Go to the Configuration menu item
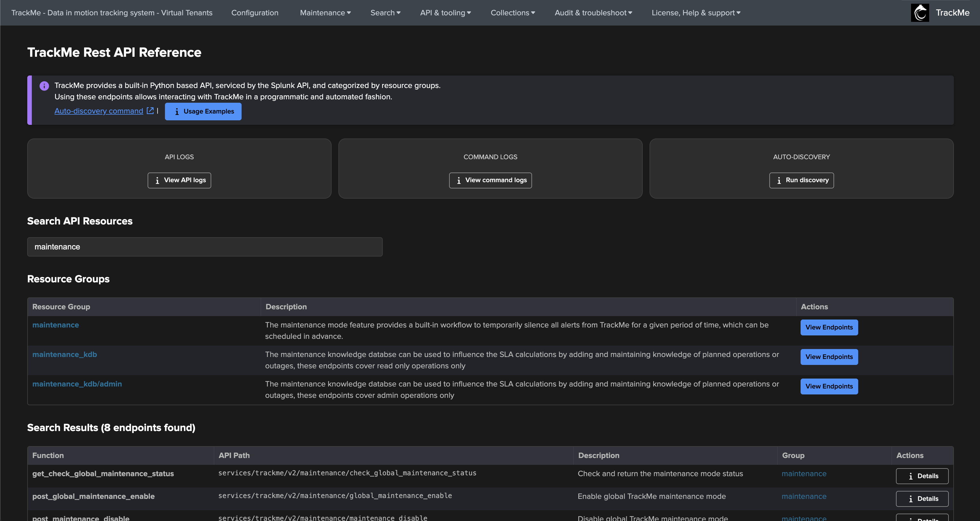Viewport: 980px width, 521px height. (255, 12)
